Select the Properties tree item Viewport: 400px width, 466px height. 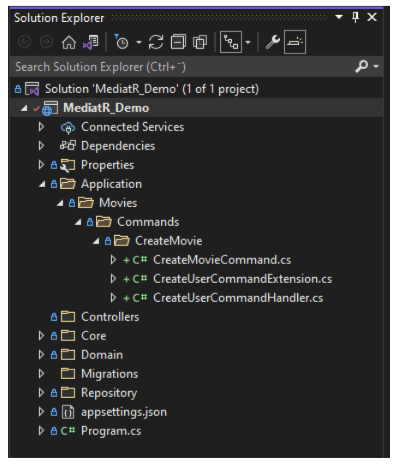point(107,165)
